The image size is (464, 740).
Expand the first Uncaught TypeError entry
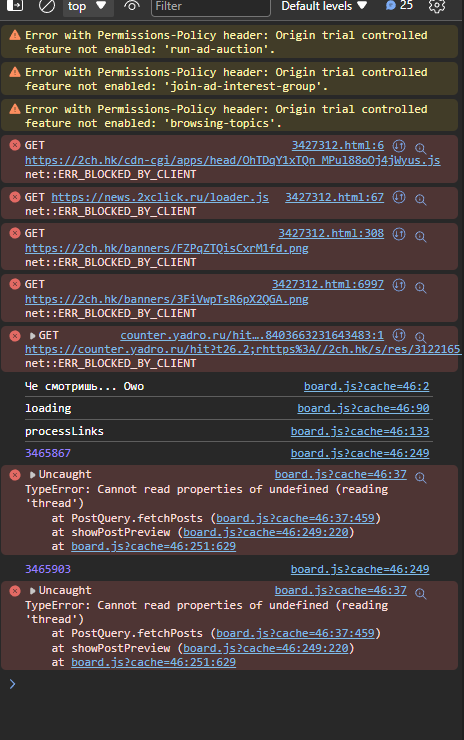click(x=32, y=475)
